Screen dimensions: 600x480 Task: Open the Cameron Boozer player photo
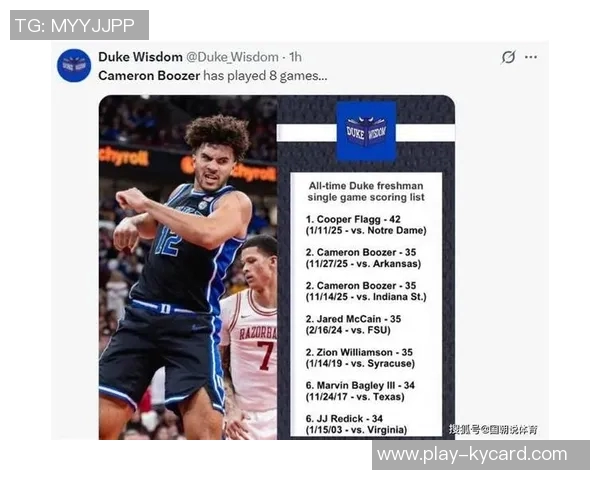(x=188, y=267)
